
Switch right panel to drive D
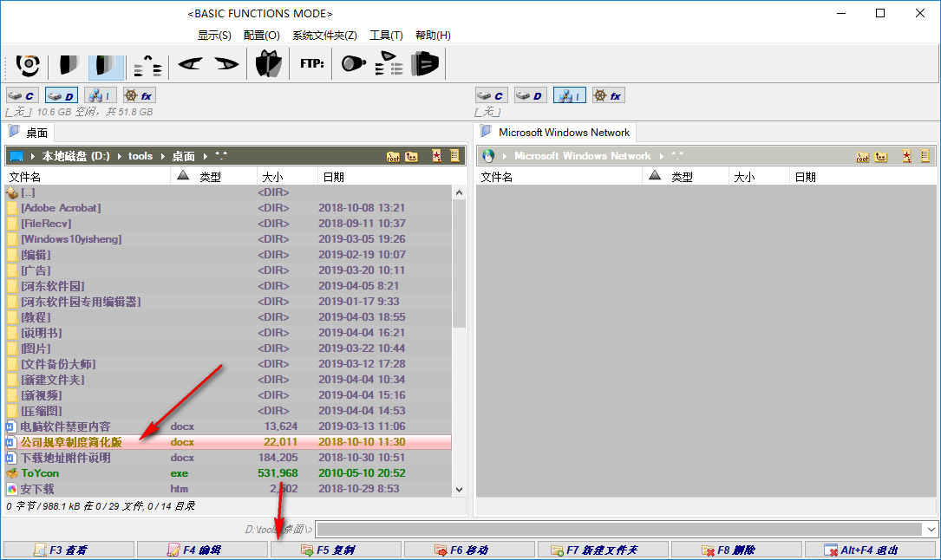[x=531, y=95]
